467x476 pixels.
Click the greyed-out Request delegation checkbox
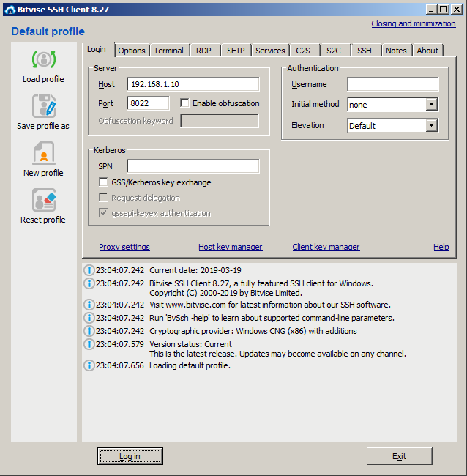pyautogui.click(x=103, y=198)
